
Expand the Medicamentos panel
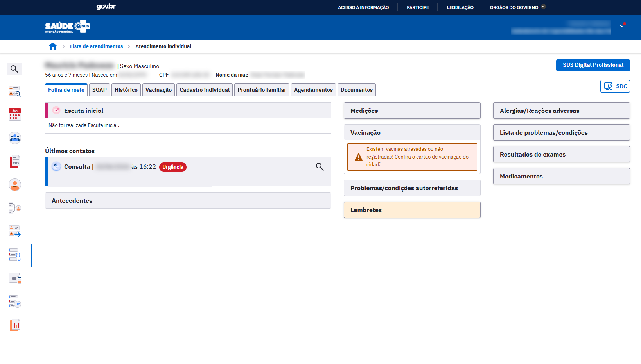(562, 176)
